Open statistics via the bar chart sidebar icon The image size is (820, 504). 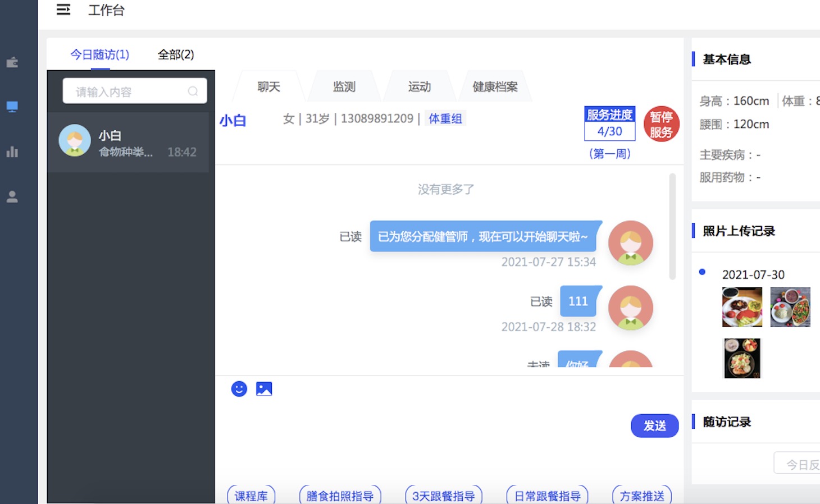point(12,151)
